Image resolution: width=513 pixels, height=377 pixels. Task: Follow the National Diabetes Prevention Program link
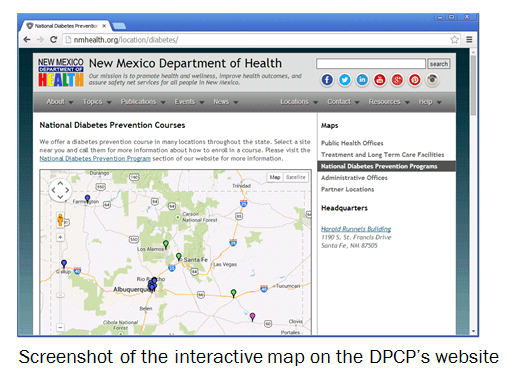pos(95,159)
